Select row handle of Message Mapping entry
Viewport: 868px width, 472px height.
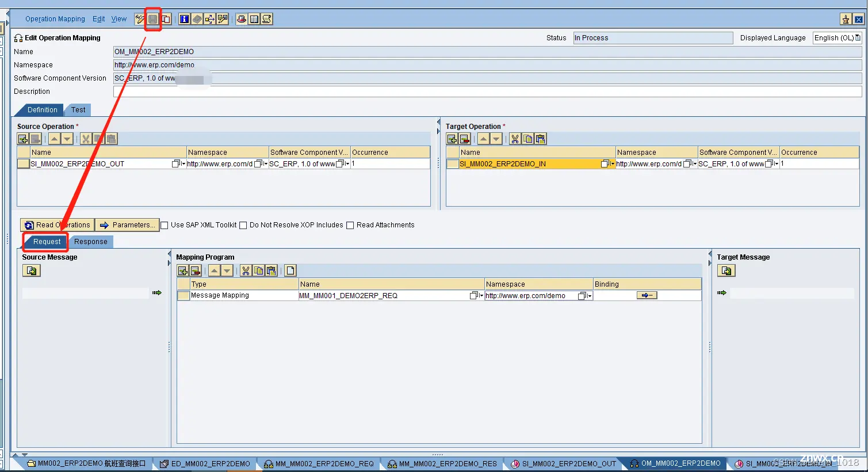183,295
